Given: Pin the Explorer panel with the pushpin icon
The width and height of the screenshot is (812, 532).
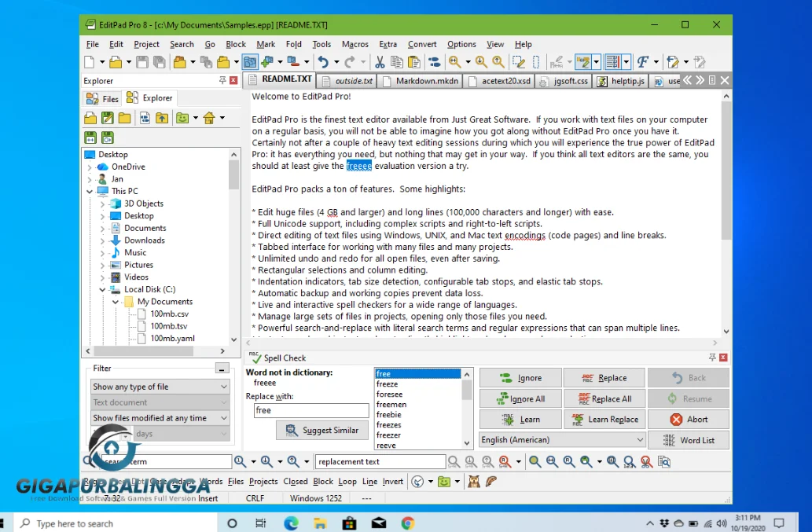Looking at the screenshot, I should [x=222, y=80].
